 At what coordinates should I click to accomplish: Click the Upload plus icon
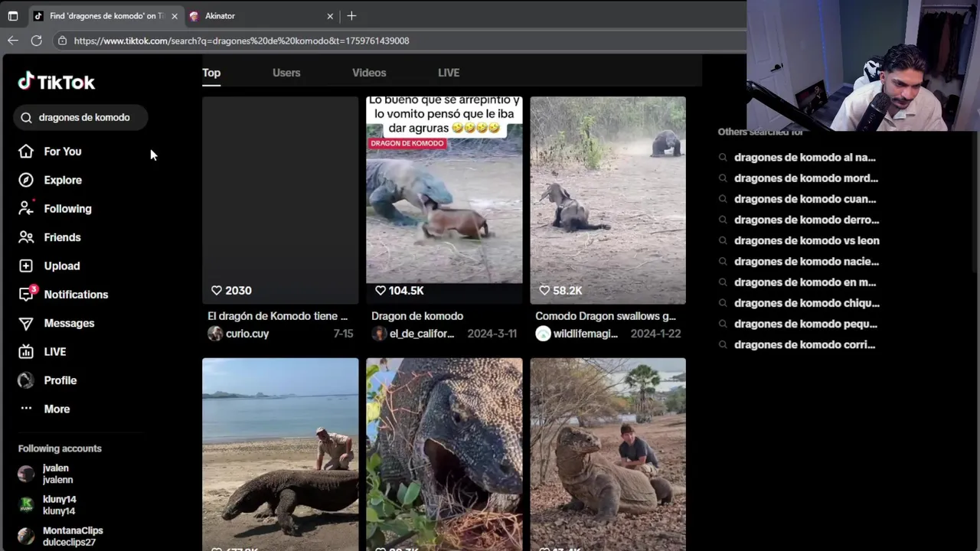click(26, 266)
